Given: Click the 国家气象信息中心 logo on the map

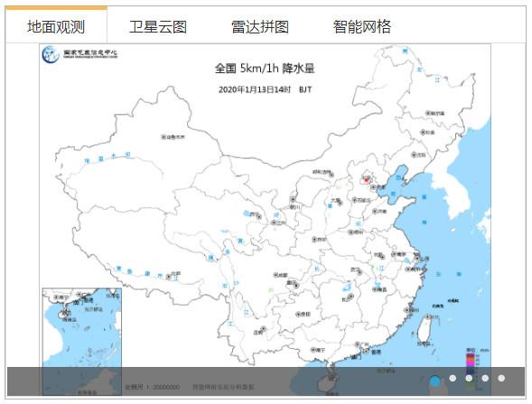Looking at the screenshot, I should 80,54.
